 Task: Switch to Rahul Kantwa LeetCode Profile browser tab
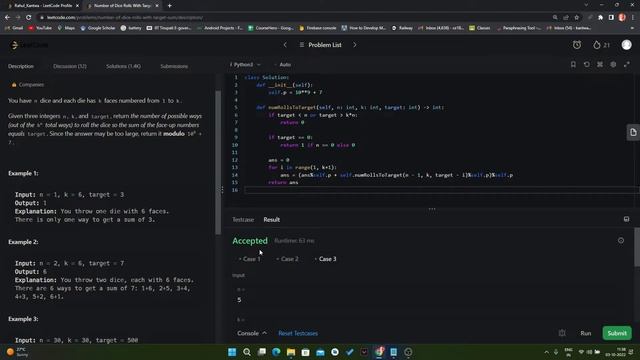coord(42,6)
